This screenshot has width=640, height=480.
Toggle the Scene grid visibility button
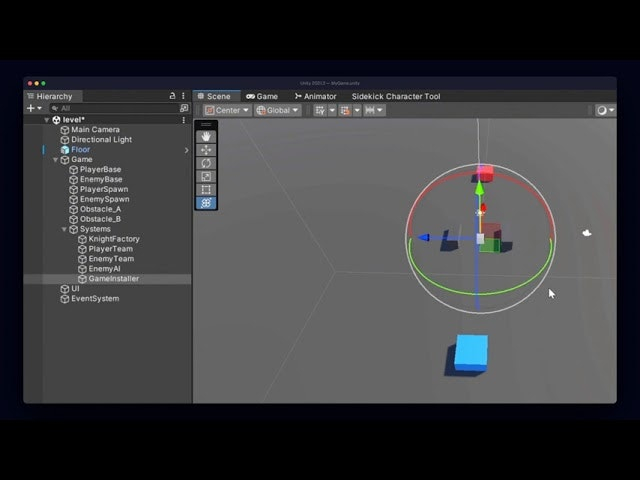point(320,110)
